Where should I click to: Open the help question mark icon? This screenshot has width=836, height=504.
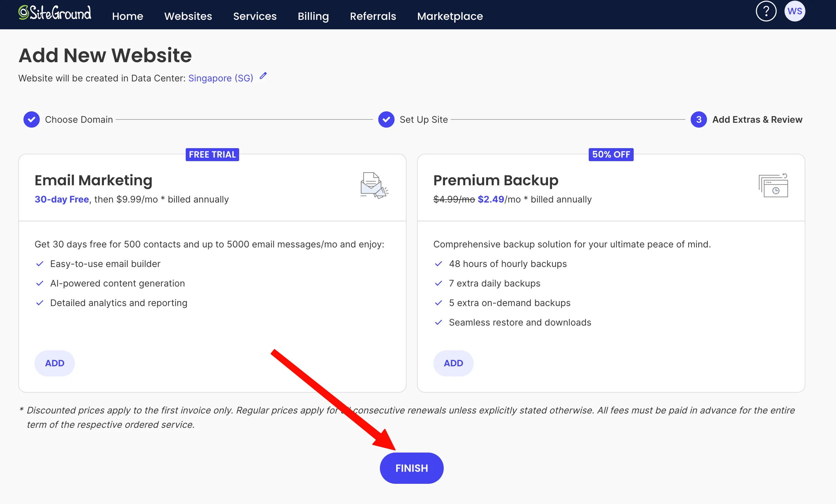point(766,11)
